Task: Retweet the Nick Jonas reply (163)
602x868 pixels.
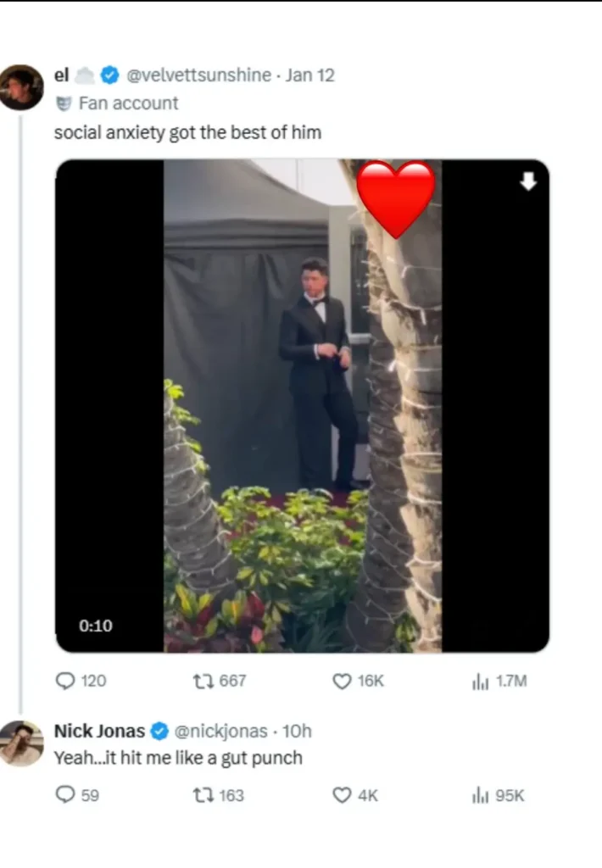Action: click(x=204, y=795)
